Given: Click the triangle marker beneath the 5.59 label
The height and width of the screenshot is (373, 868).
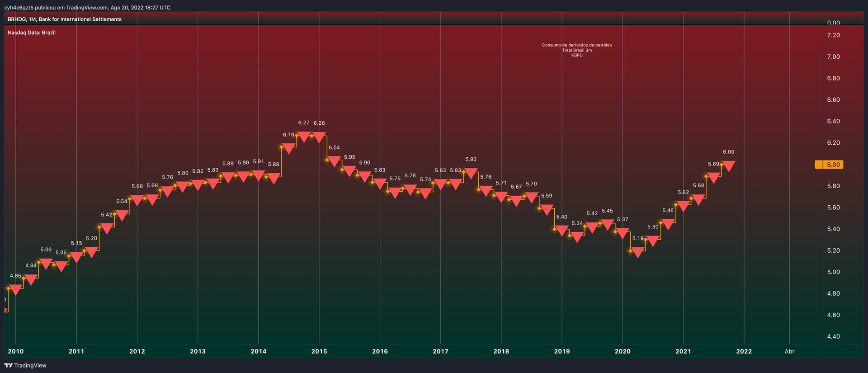Looking at the screenshot, I should (x=547, y=210).
